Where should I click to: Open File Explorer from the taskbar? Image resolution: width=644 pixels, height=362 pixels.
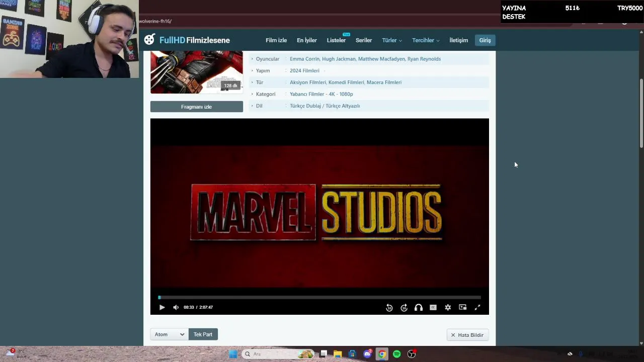tap(338, 354)
